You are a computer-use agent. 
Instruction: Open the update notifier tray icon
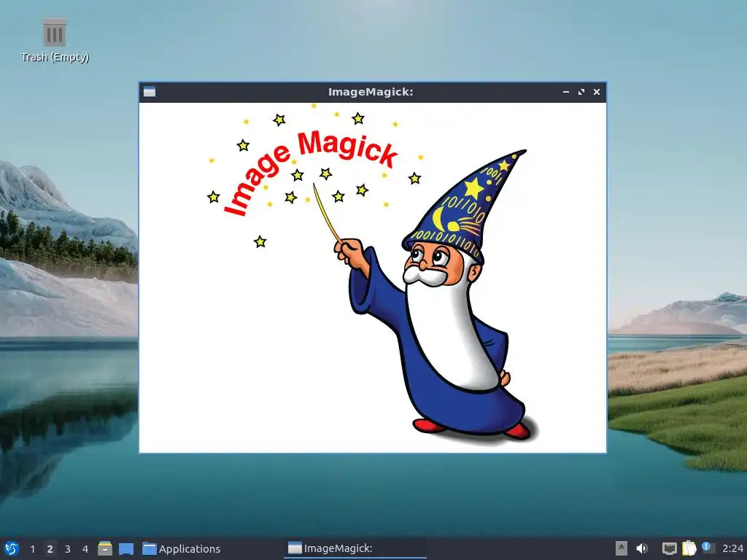pyautogui.click(x=708, y=548)
